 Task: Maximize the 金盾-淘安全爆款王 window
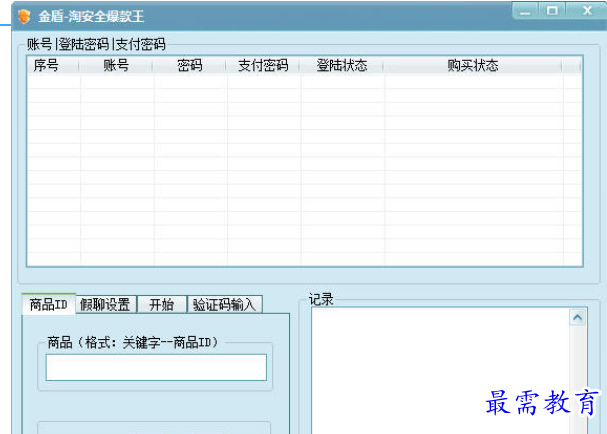coord(552,11)
